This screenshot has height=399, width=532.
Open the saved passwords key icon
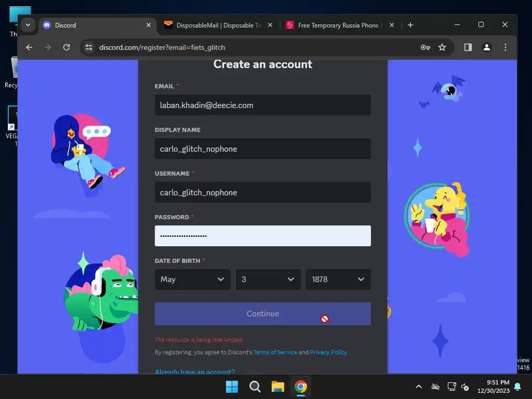tap(425, 47)
